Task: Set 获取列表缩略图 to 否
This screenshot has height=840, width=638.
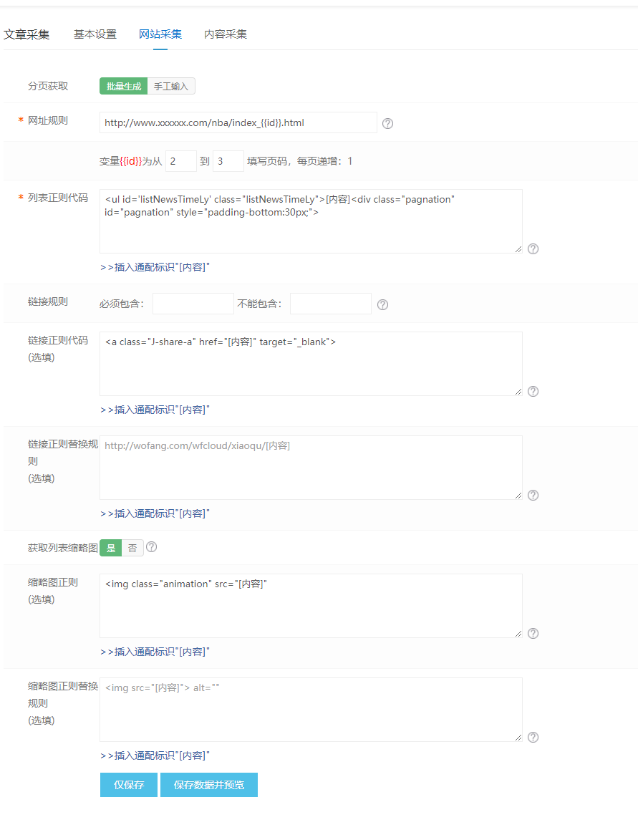Action: pyautogui.click(x=132, y=548)
